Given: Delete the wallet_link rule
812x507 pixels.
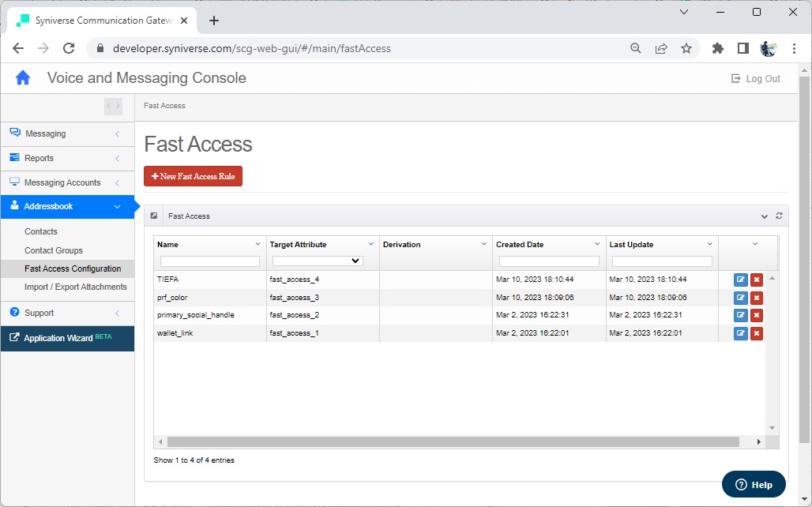Looking at the screenshot, I should click(x=757, y=333).
